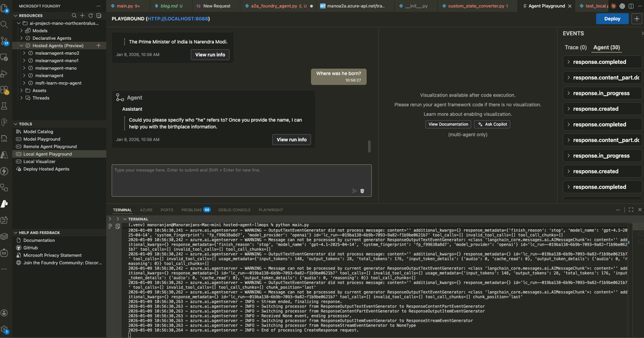This screenshot has height=338, width=644.
Task: Open the Testing flask view
Action: 5,106
